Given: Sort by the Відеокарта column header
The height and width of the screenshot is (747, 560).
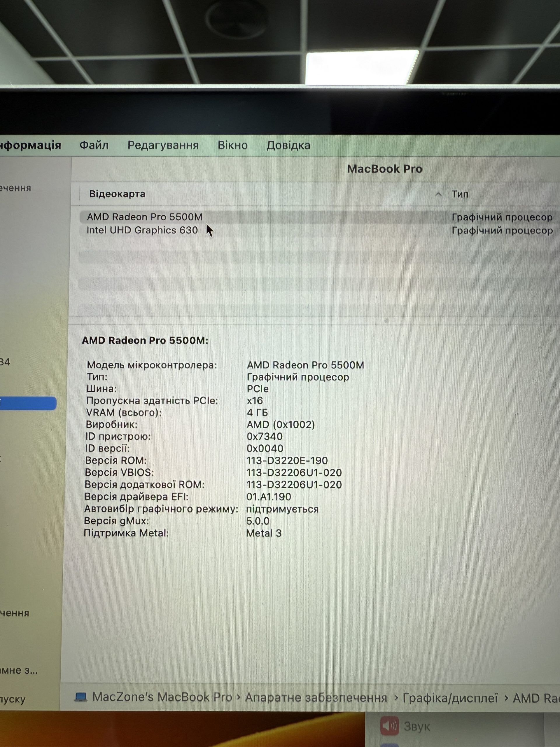Looking at the screenshot, I should (x=117, y=194).
